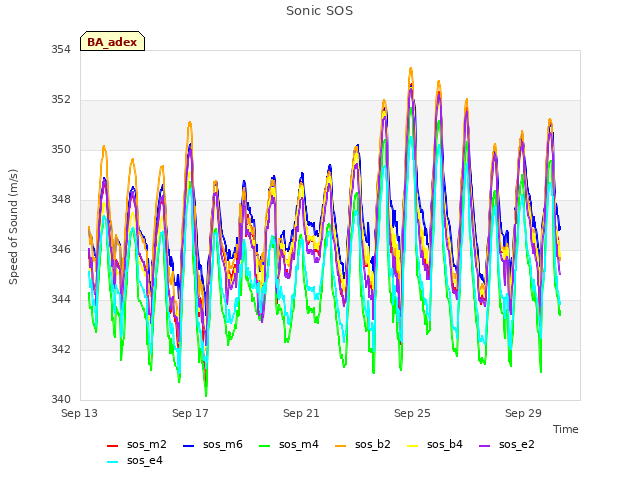Select the sos_b2 legend label
The height and width of the screenshot is (480, 640).
(373, 444)
